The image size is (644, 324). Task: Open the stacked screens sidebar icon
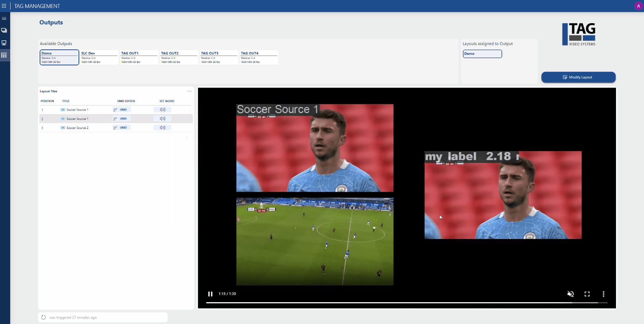(x=4, y=31)
